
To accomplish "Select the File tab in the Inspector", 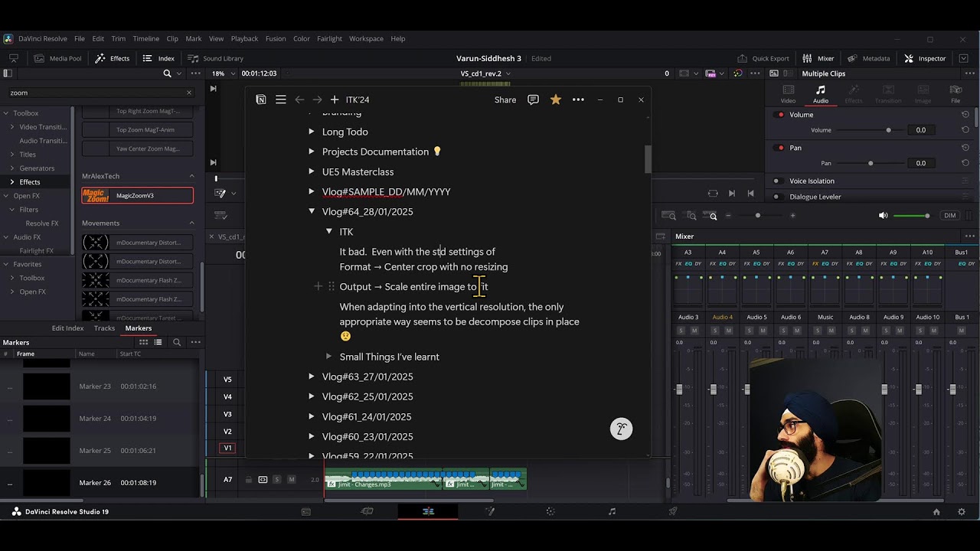I will pos(955,94).
